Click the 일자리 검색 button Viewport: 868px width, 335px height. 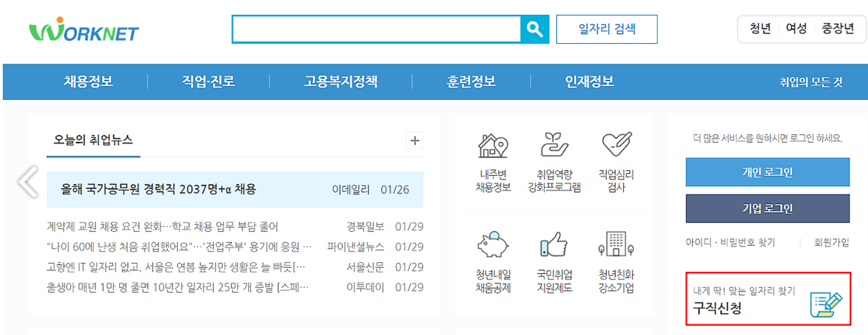click(607, 29)
